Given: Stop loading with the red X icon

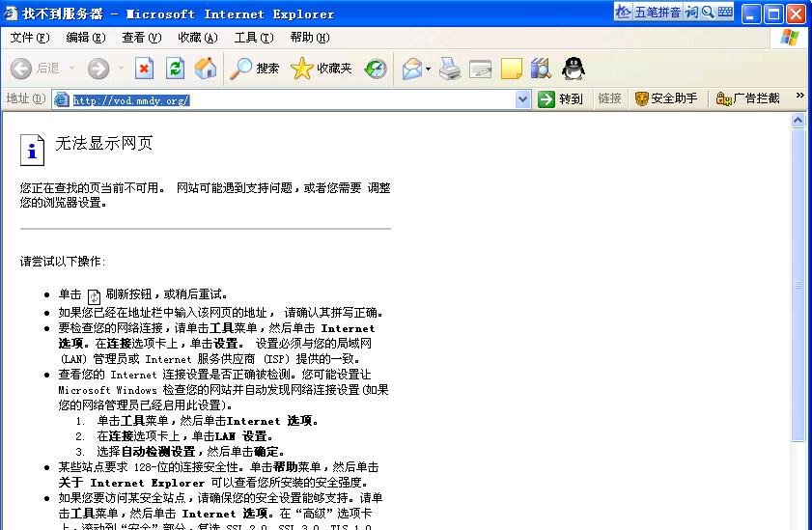Looking at the screenshot, I should 144,69.
